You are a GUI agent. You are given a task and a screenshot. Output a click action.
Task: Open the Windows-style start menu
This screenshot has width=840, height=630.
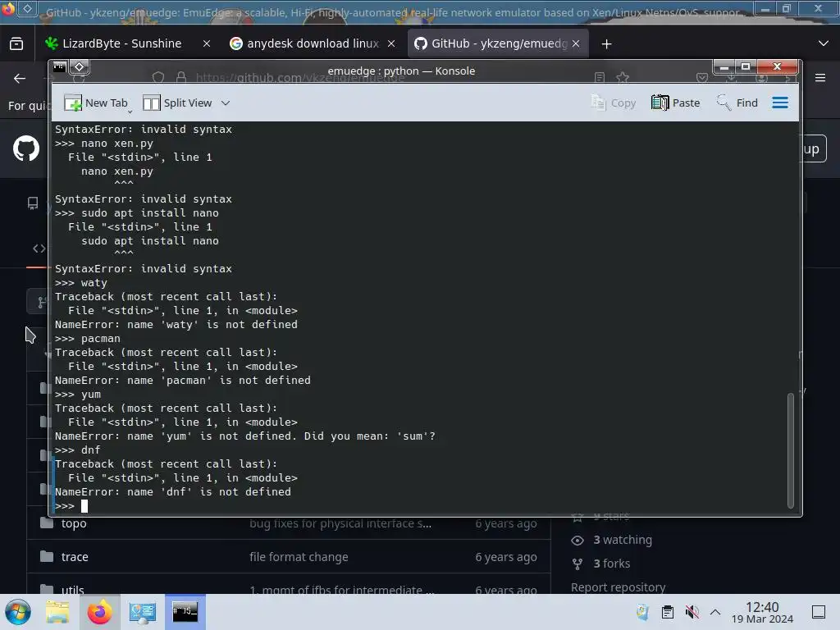(x=18, y=612)
